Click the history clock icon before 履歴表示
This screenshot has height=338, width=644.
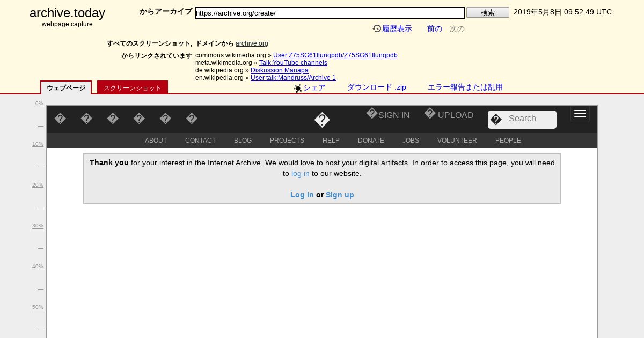(377, 28)
